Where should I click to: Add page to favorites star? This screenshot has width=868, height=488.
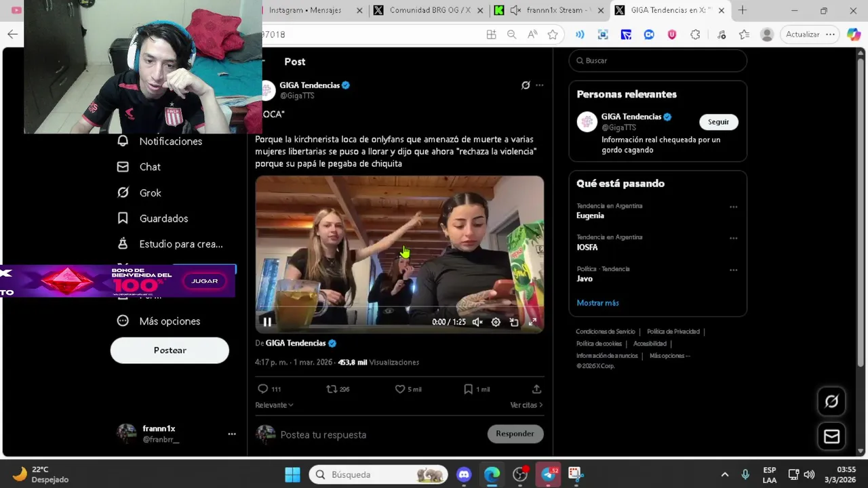tap(553, 35)
